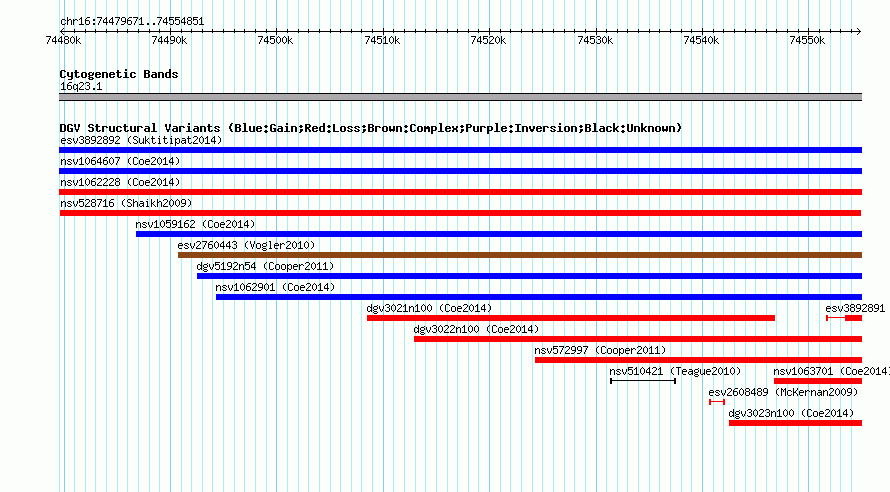Screen dimensions: 890x492
Task: Click the blue gain bar under nsv1064607
Action: (460, 171)
